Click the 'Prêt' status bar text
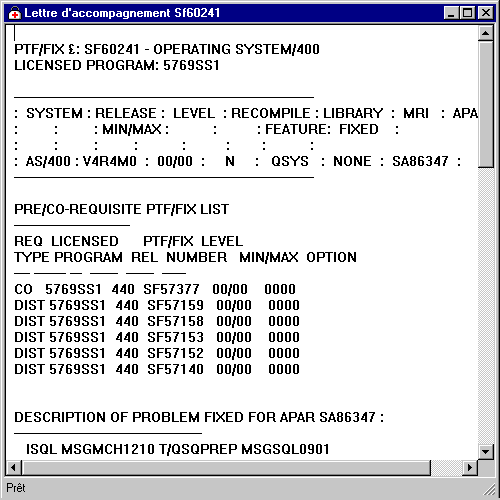500x500 pixels. [16, 488]
